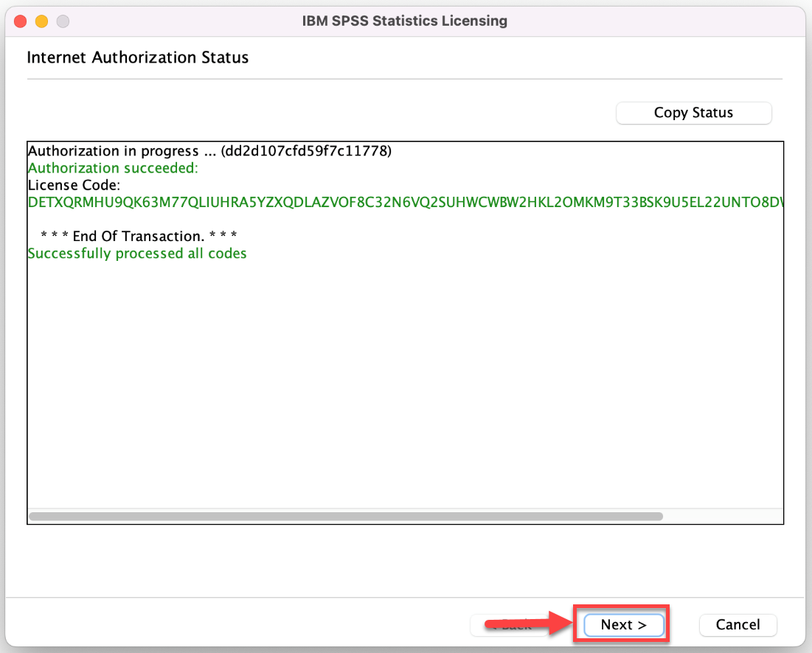Viewport: 812px width, 653px height.
Task: Click the Next > button
Action: pos(623,624)
